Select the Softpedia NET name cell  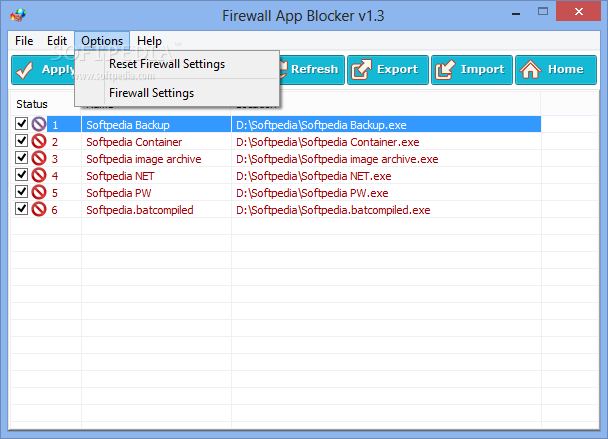pyautogui.click(x=156, y=176)
